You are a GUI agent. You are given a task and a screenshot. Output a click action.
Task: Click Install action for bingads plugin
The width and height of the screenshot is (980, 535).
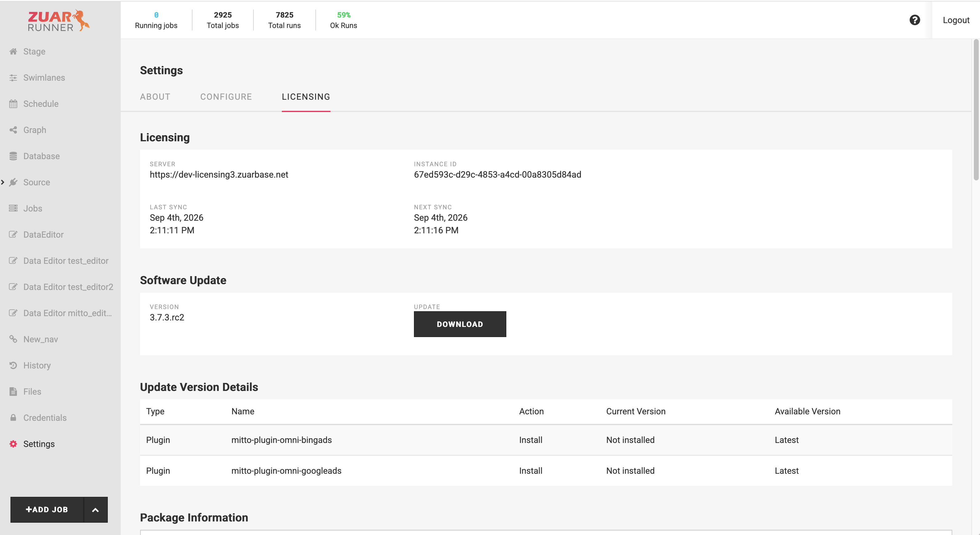click(531, 440)
